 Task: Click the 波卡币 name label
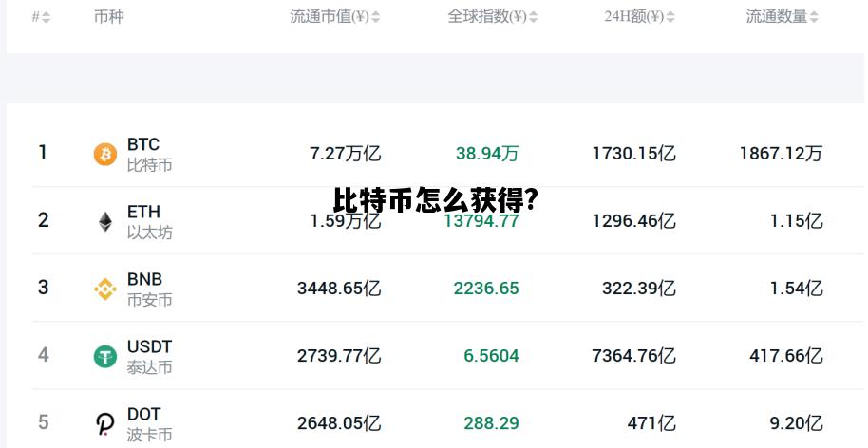(x=149, y=435)
